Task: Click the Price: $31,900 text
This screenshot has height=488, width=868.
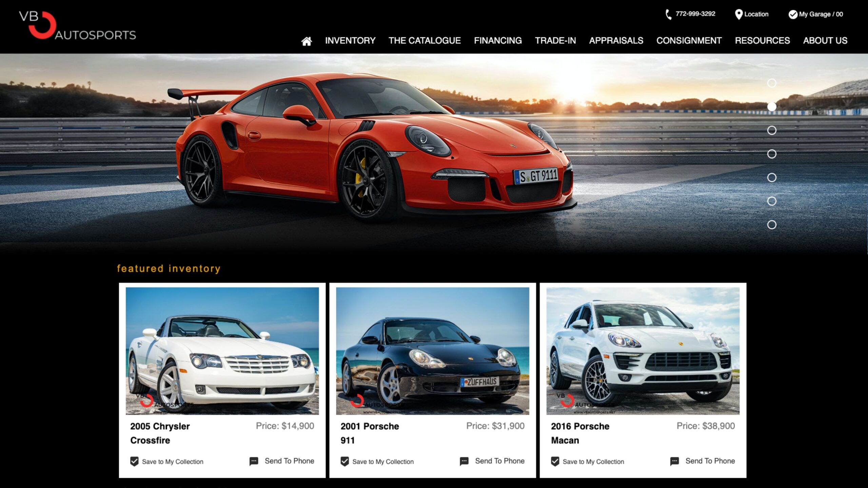Action: 495,426
